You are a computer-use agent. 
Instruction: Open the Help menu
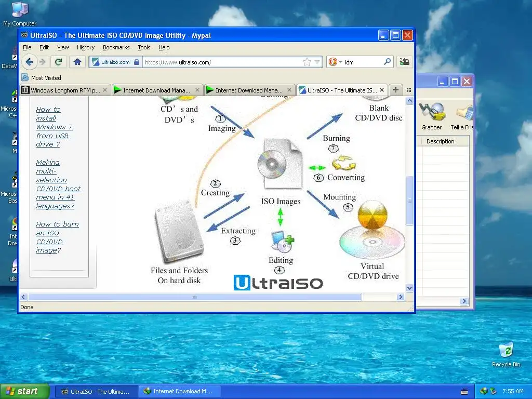point(164,47)
